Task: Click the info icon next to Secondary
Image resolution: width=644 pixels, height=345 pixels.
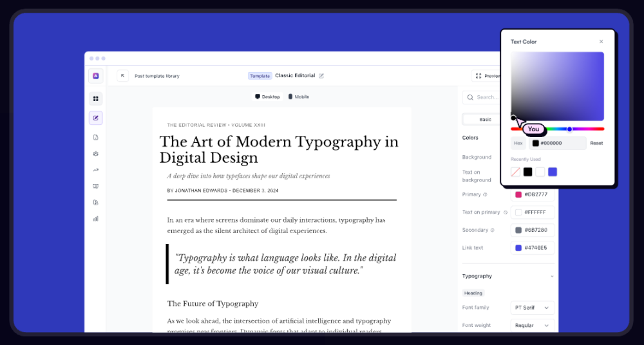Action: [x=492, y=230]
